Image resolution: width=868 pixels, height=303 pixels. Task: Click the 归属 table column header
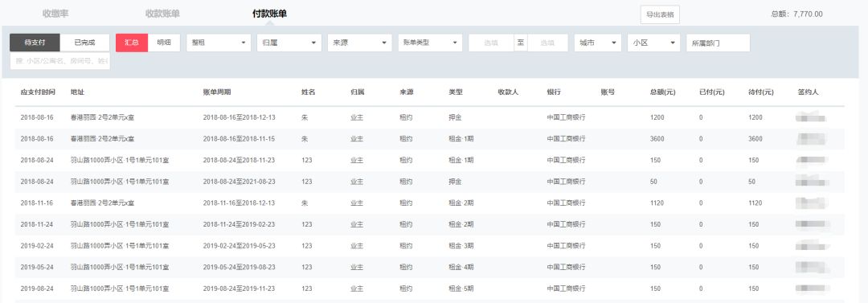[357, 92]
